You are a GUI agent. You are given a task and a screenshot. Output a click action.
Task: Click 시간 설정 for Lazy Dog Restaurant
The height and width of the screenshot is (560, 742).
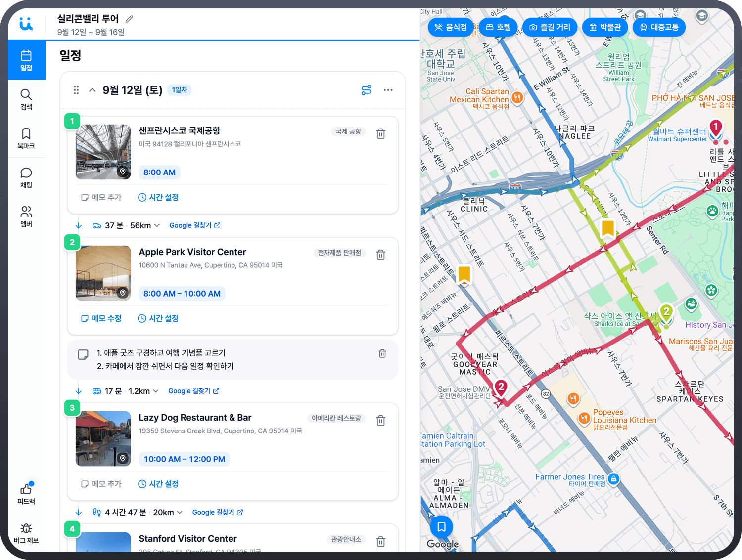click(x=158, y=484)
